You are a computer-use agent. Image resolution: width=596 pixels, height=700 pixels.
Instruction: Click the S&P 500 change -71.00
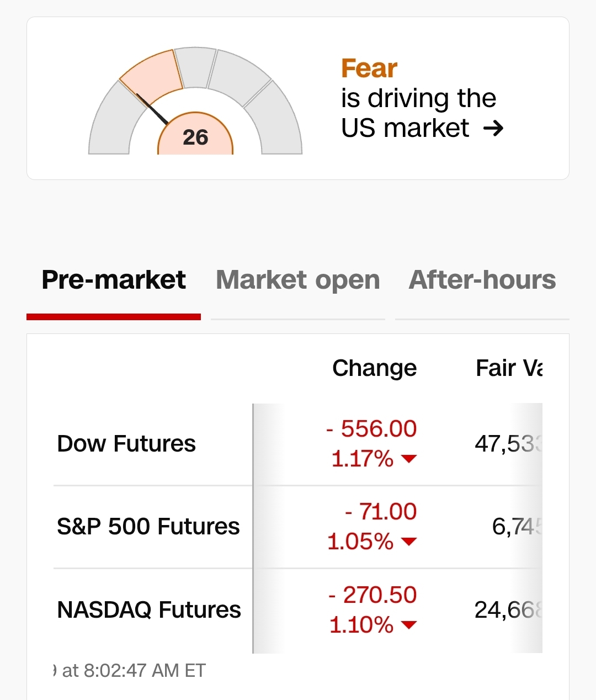[x=381, y=512]
